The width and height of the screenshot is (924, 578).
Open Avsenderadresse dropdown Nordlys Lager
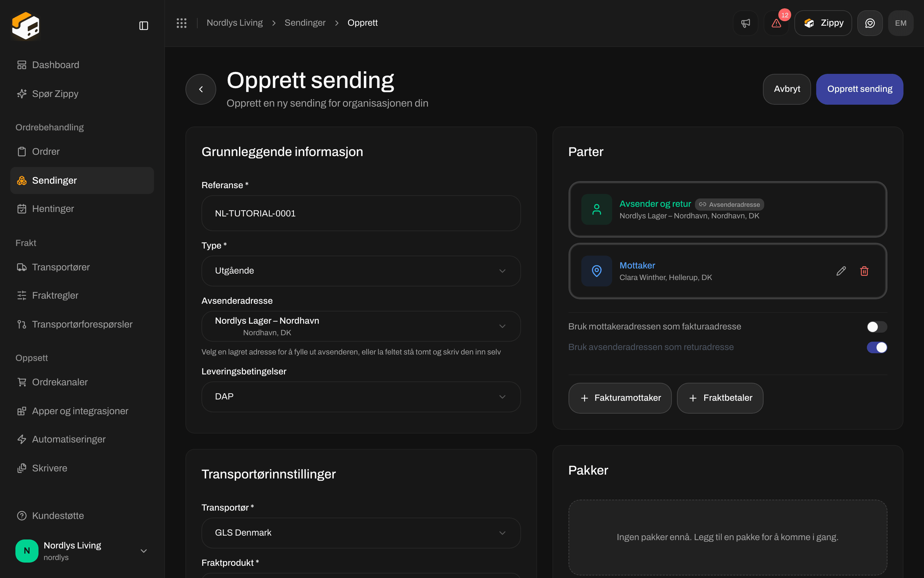[361, 326]
